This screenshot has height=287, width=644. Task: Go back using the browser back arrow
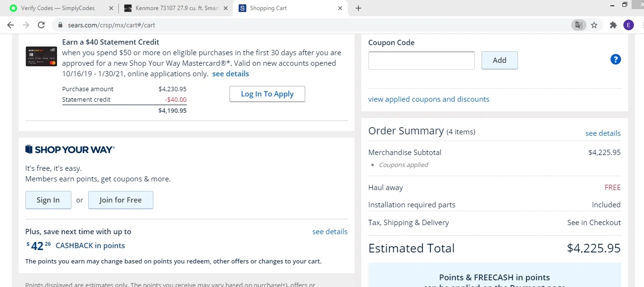(x=11, y=25)
